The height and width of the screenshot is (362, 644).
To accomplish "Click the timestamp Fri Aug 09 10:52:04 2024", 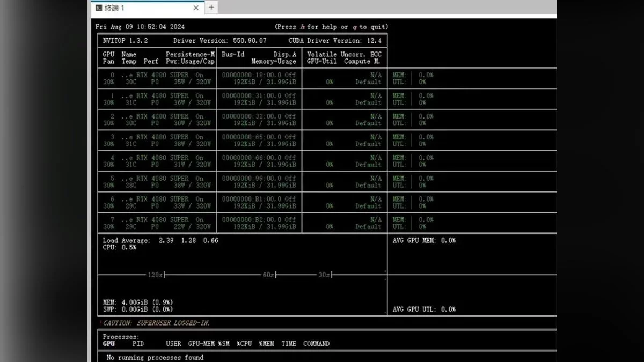I will [140, 27].
